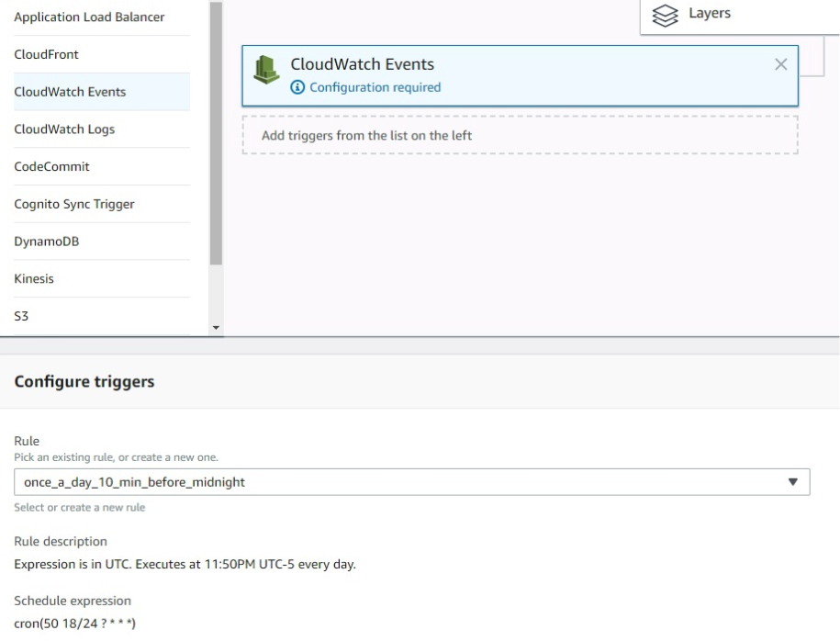Click the Configuration required info icon
Image resolution: width=840 pixels, height=641 pixels.
(x=297, y=87)
